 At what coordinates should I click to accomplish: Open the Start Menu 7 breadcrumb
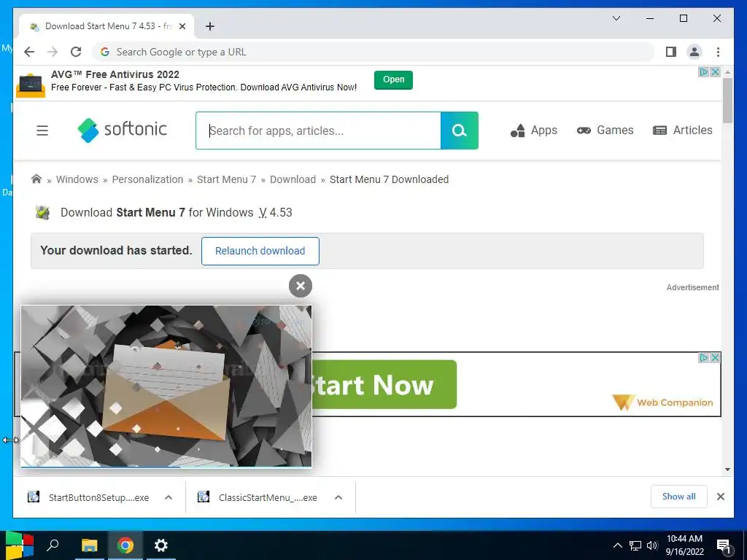[226, 179]
